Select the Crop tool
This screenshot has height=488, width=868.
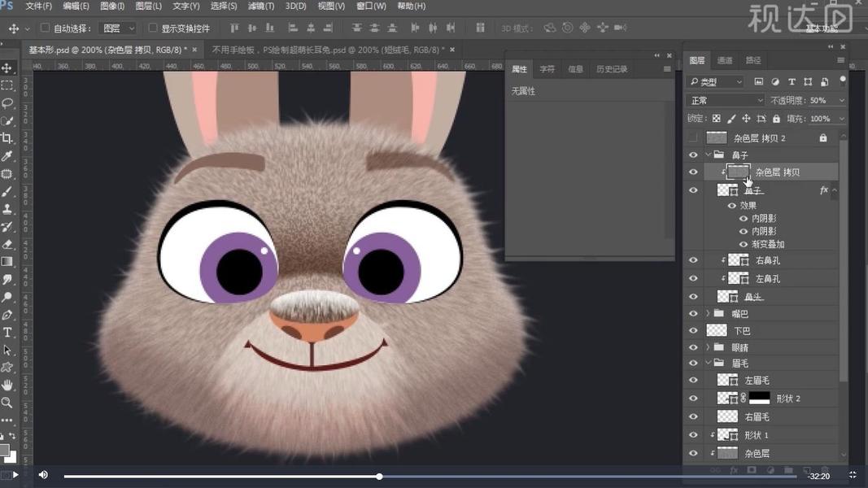click(x=7, y=138)
